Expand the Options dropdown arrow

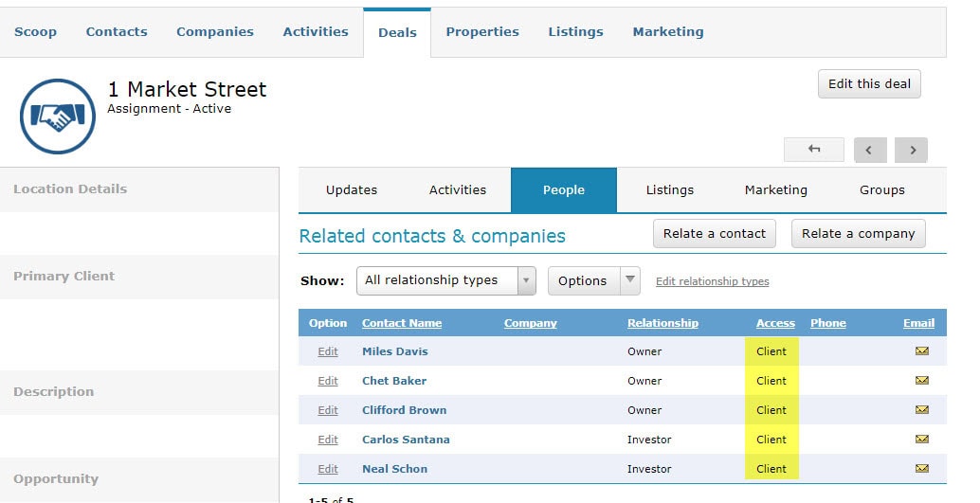[x=630, y=280]
